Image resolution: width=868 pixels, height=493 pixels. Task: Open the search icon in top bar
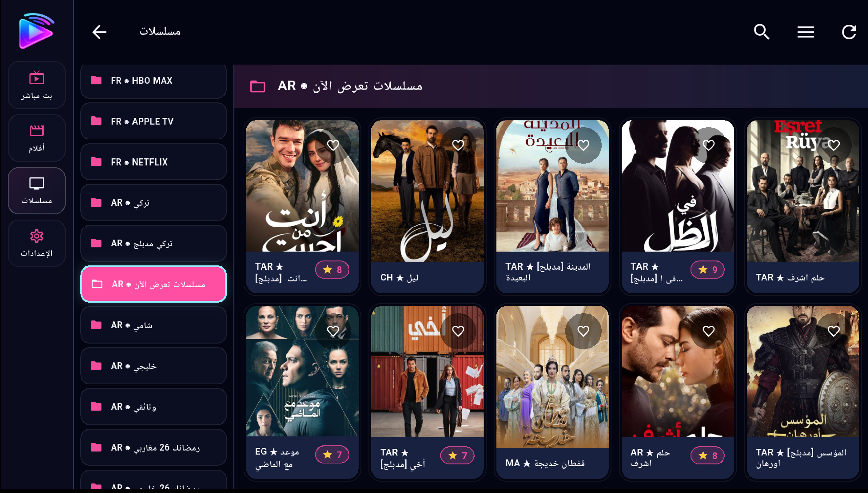pos(762,32)
